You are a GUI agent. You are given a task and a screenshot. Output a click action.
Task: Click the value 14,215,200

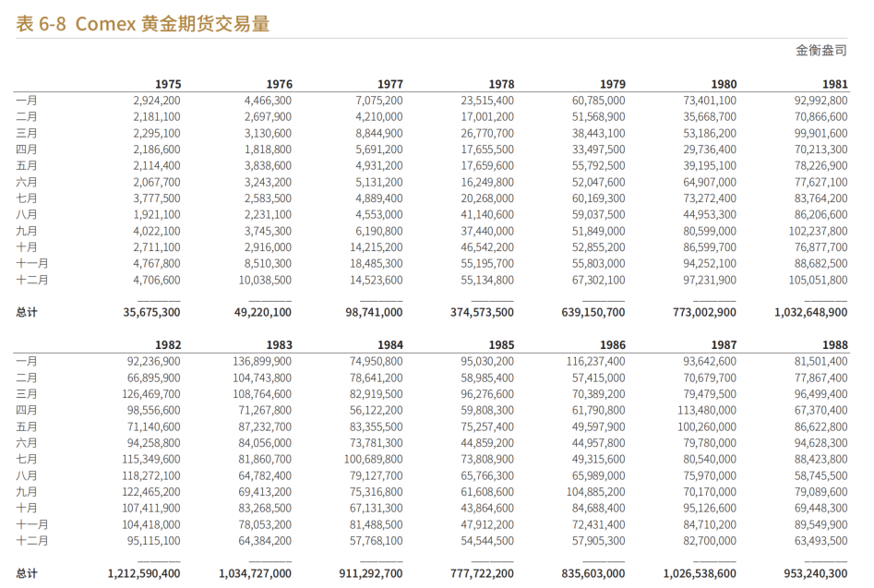pyautogui.click(x=377, y=246)
